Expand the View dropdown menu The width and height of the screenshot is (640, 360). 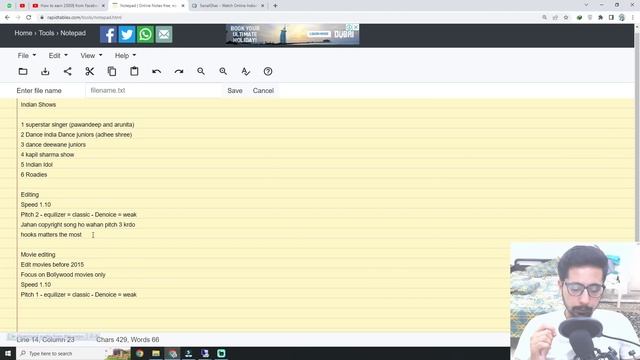(91, 56)
